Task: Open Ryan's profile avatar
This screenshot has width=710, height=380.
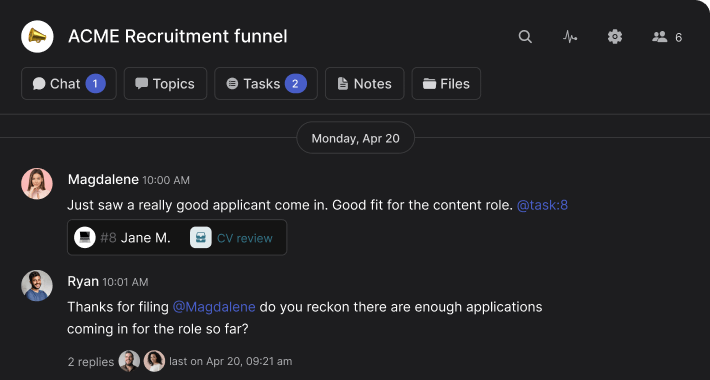Action: click(x=37, y=286)
